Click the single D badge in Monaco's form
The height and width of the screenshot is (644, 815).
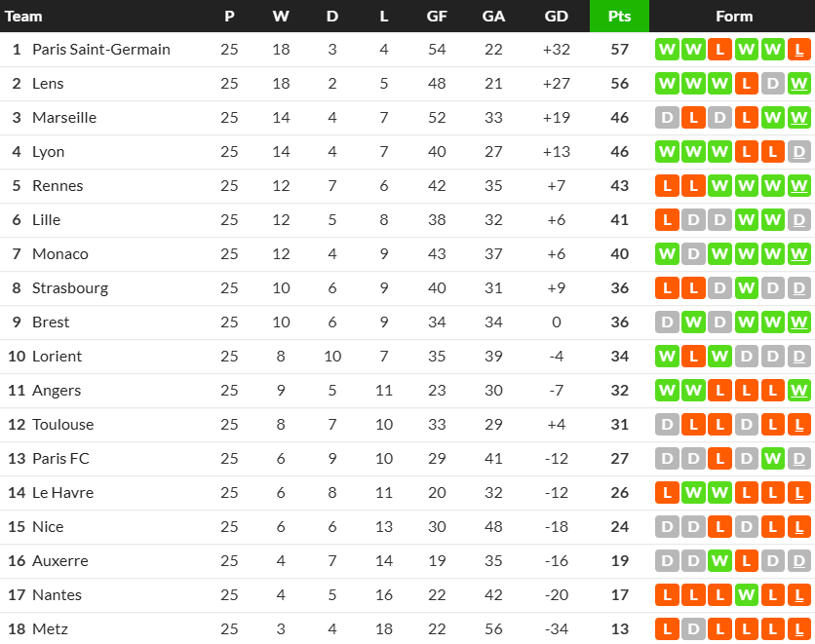point(694,253)
